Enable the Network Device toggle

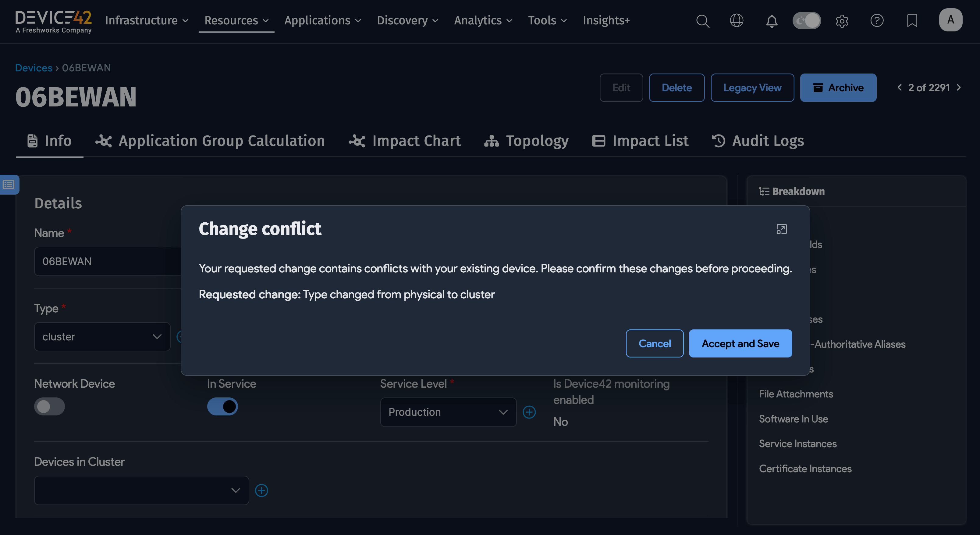tap(49, 406)
